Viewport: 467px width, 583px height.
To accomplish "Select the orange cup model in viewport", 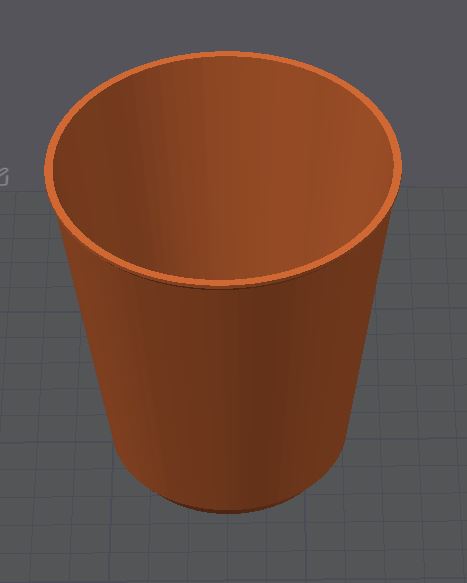I will (223, 283).
